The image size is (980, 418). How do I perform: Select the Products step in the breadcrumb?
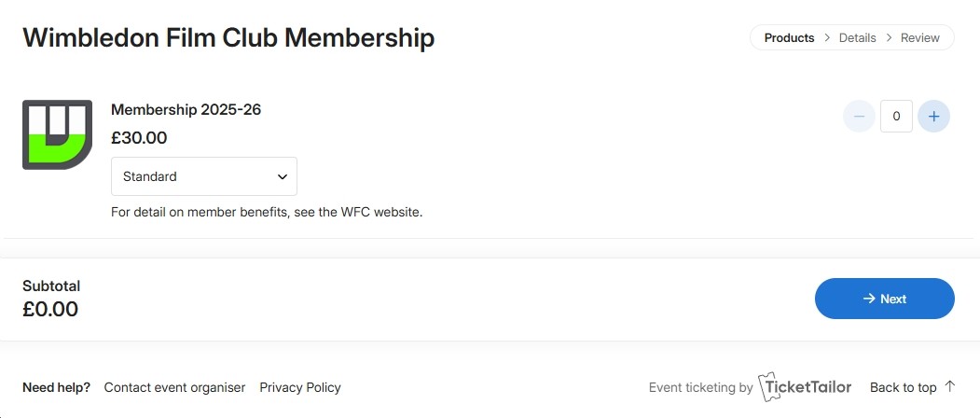pyautogui.click(x=789, y=38)
